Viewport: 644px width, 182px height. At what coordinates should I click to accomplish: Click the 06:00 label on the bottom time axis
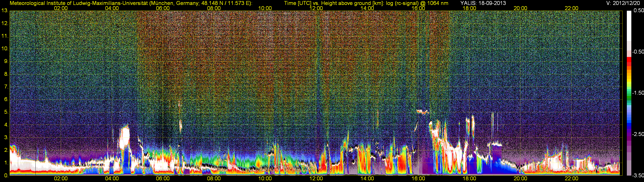point(163,179)
